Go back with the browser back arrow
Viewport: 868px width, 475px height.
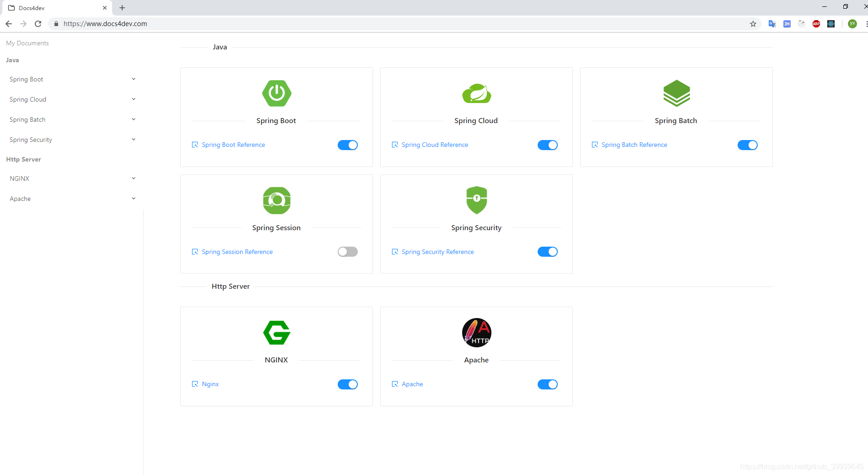click(9, 24)
